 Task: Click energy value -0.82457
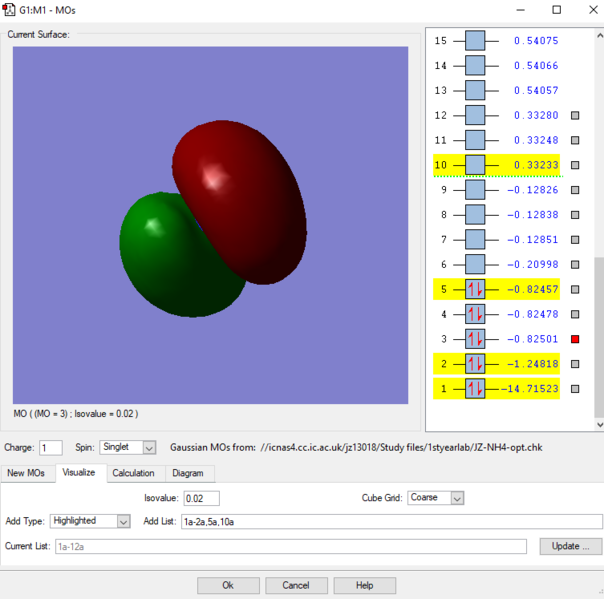[x=532, y=289]
